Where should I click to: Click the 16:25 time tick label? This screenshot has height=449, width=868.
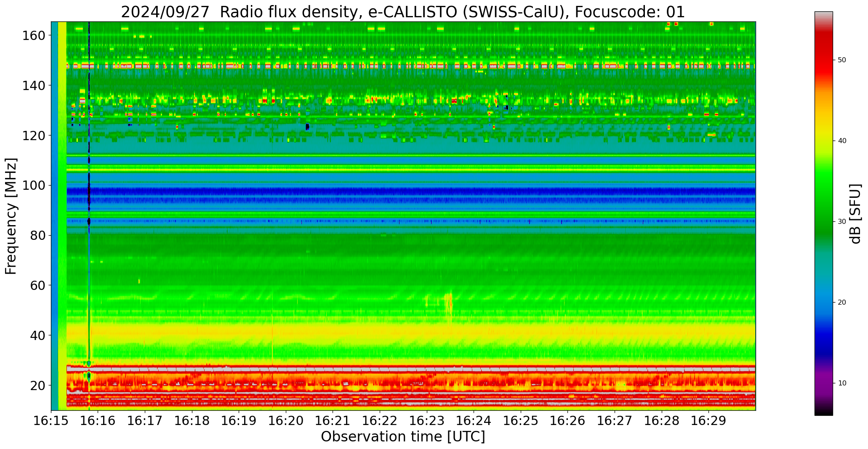click(x=521, y=420)
